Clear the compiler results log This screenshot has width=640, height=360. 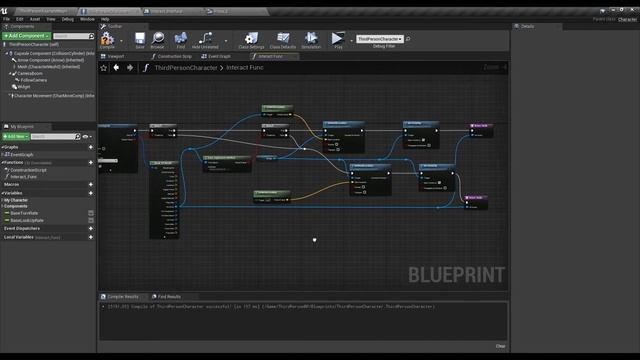500,346
